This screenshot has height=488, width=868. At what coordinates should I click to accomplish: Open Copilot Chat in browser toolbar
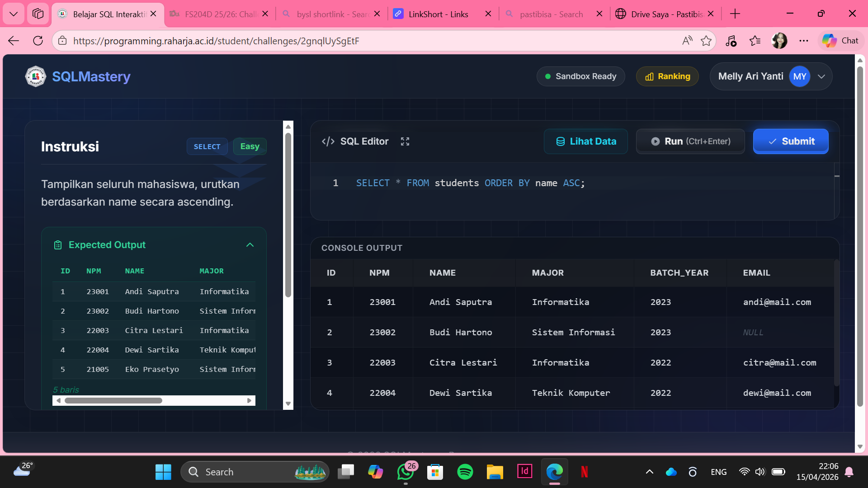pyautogui.click(x=840, y=41)
